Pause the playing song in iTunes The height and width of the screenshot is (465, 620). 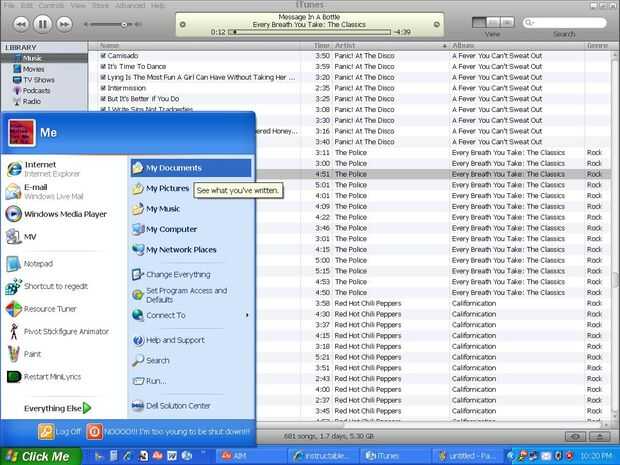click(x=43, y=25)
